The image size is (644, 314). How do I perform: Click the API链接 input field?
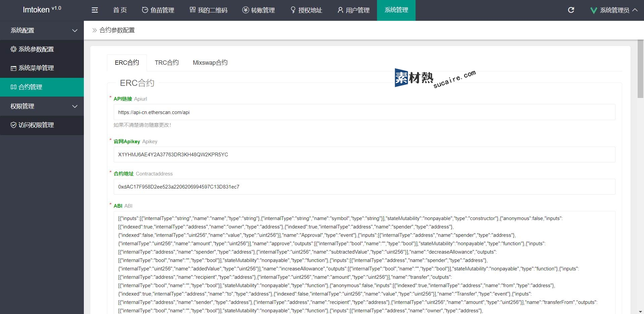point(364,112)
